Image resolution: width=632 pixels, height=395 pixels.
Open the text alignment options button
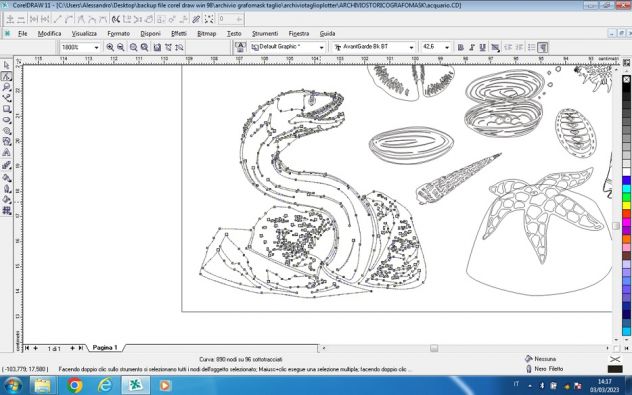(x=495, y=47)
